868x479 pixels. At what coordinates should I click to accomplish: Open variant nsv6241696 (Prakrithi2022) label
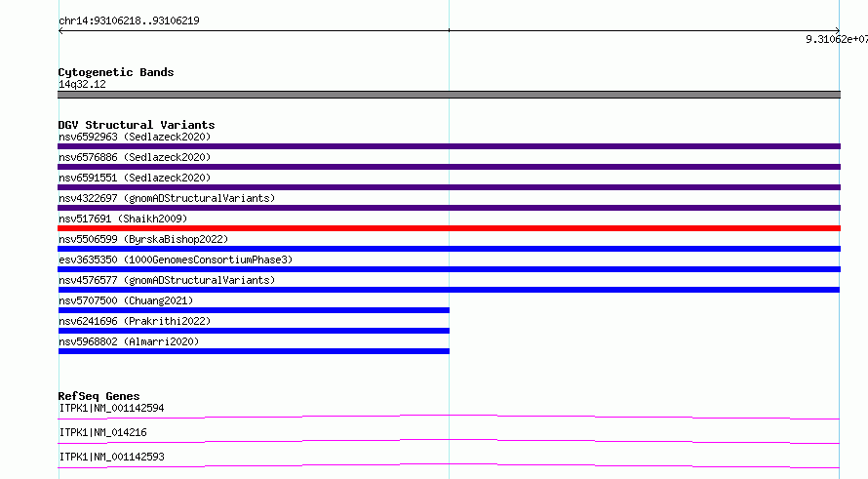click(x=135, y=321)
